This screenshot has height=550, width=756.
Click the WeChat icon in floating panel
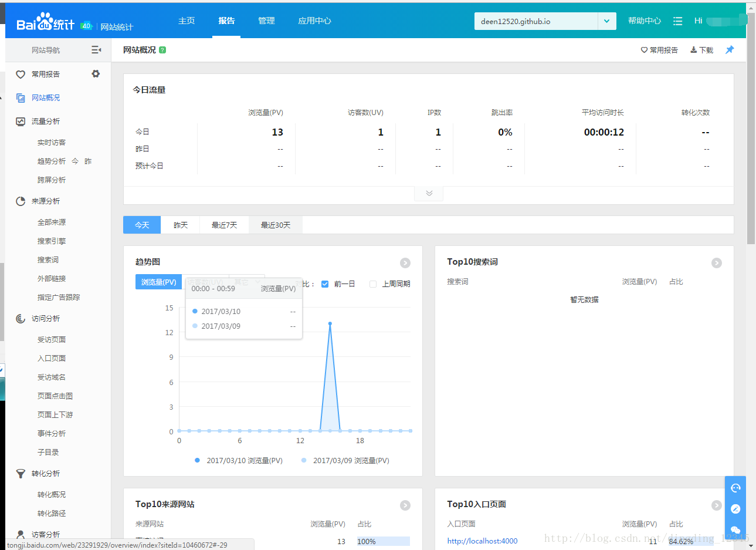coord(735,530)
